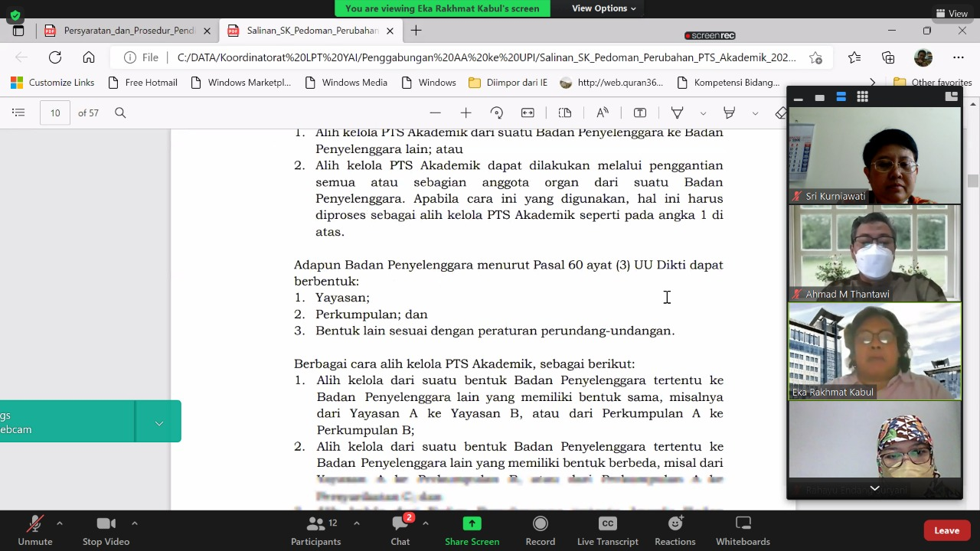This screenshot has height=551, width=980.
Task: Open Zoom Whiteboards
Action: pyautogui.click(x=743, y=530)
